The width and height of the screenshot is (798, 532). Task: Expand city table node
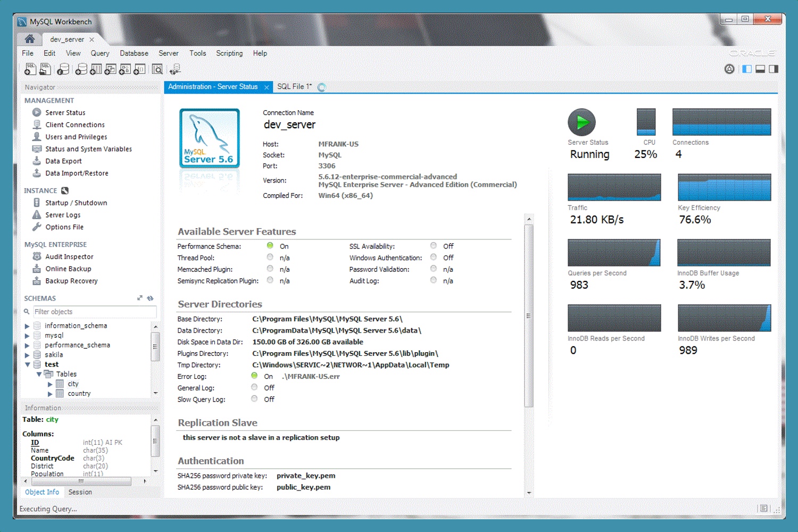(x=50, y=384)
